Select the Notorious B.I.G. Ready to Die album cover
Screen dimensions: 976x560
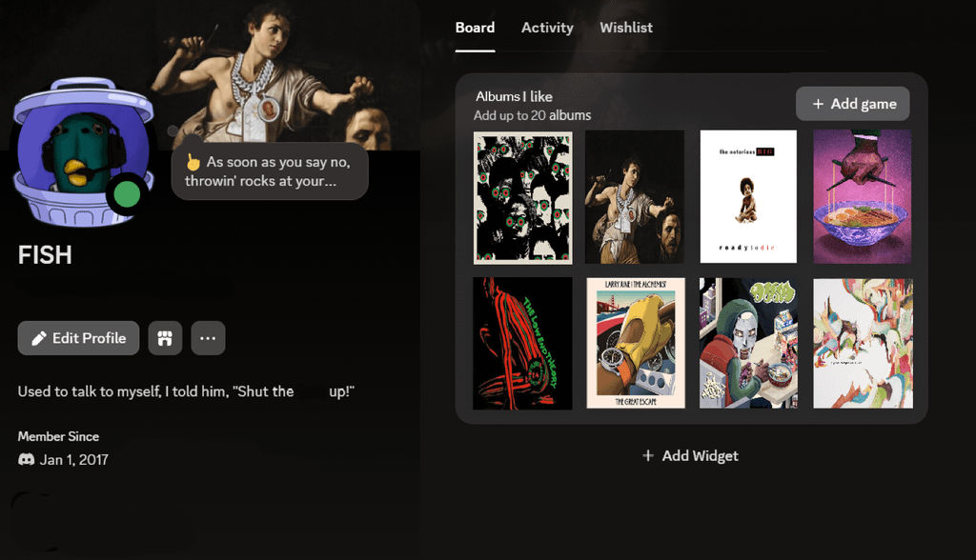click(x=748, y=196)
